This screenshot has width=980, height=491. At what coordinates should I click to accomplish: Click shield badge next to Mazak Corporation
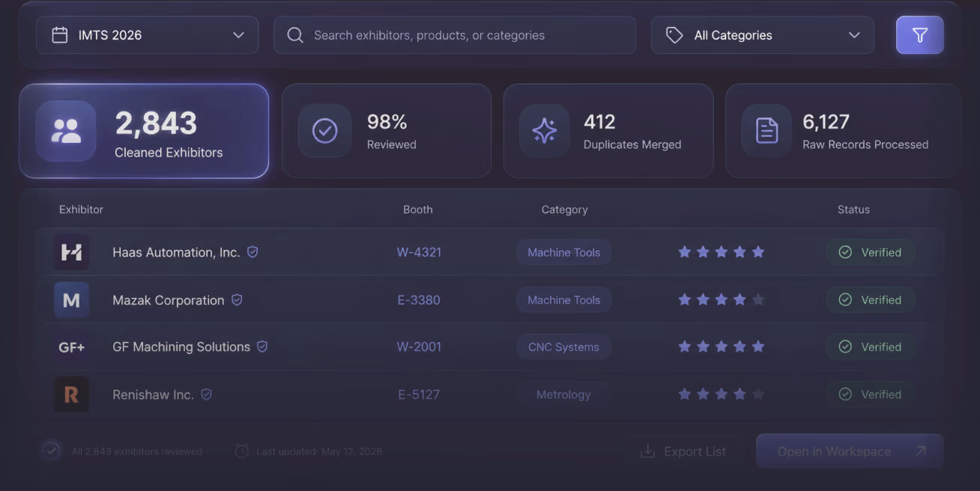click(237, 299)
